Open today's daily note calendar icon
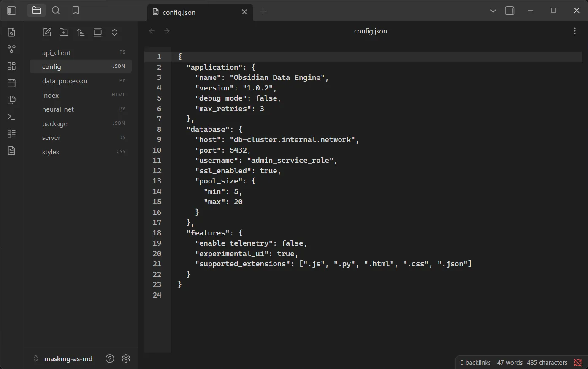The height and width of the screenshot is (369, 588). [11, 83]
